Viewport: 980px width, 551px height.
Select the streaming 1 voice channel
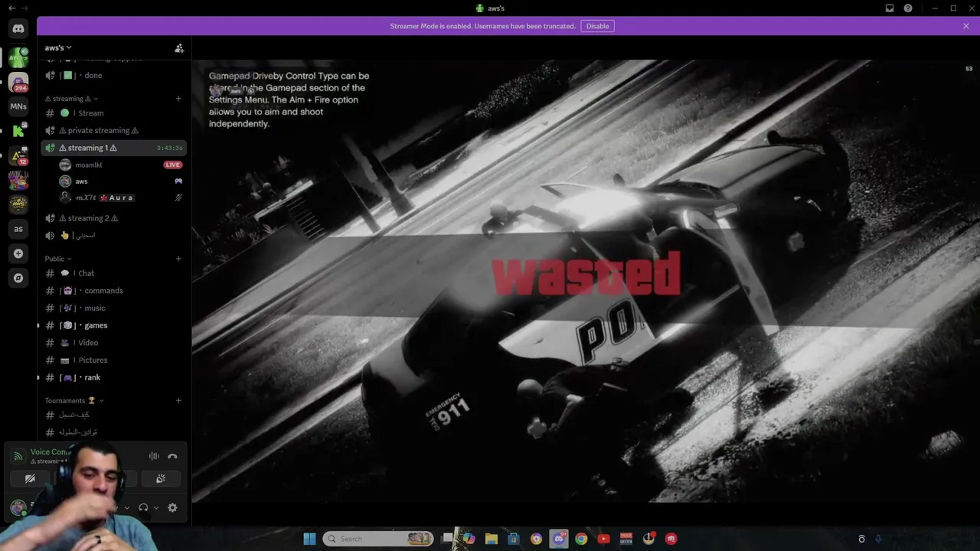coord(113,148)
